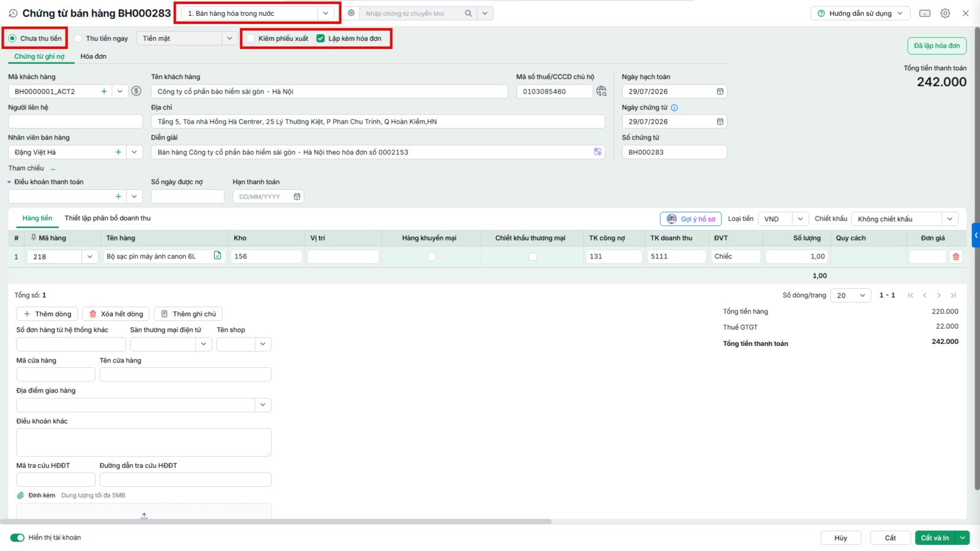Viewport: 980px width, 551px height.
Task: Select Chưa thu tiền radio option
Action: pyautogui.click(x=12, y=38)
